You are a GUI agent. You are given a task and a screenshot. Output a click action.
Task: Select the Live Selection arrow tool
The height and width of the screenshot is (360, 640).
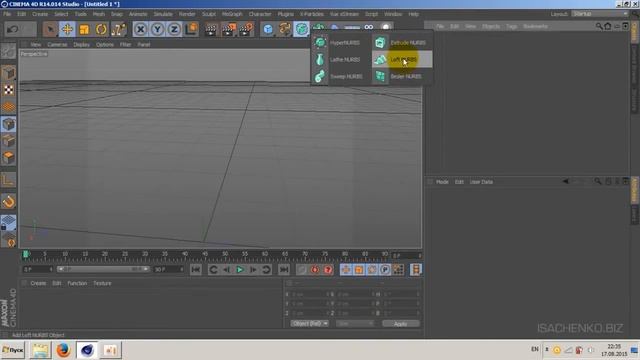point(50,29)
